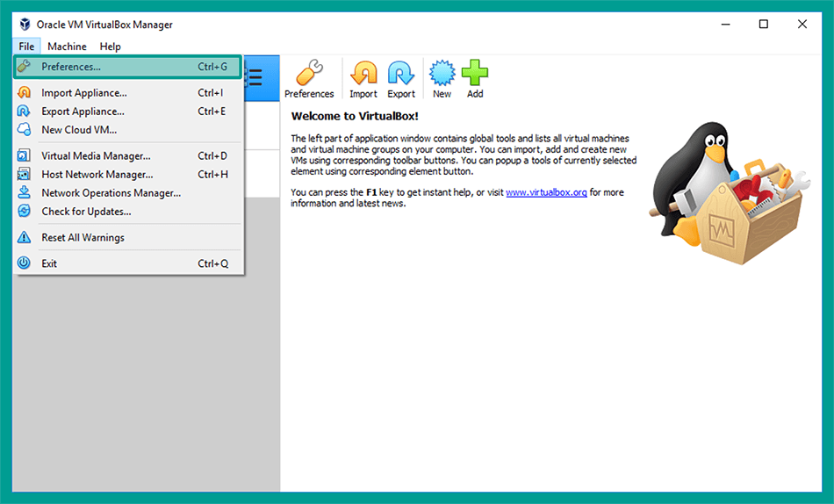Viewport: 834px width, 504px height.
Task: Click the Export appliance toolbar icon
Action: coord(401,79)
